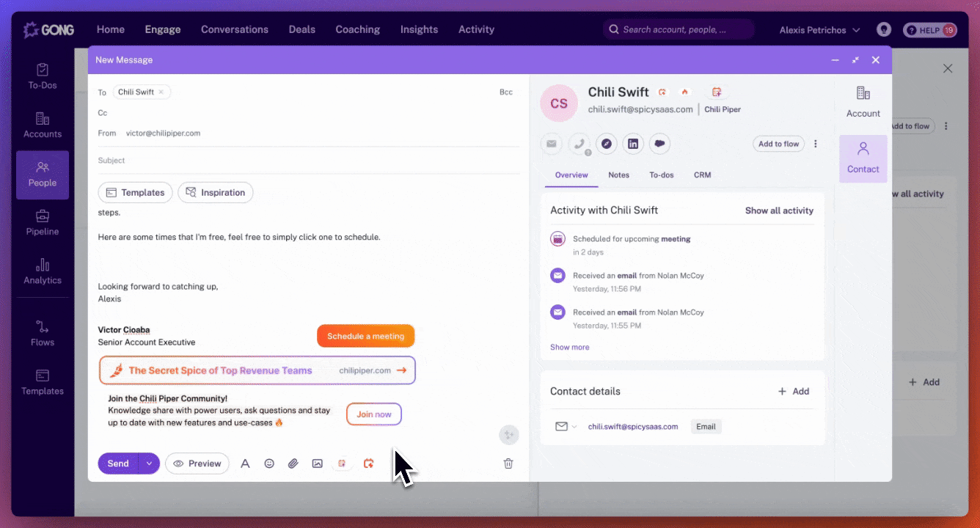
Task: Click the Show more activity link
Action: coord(569,347)
